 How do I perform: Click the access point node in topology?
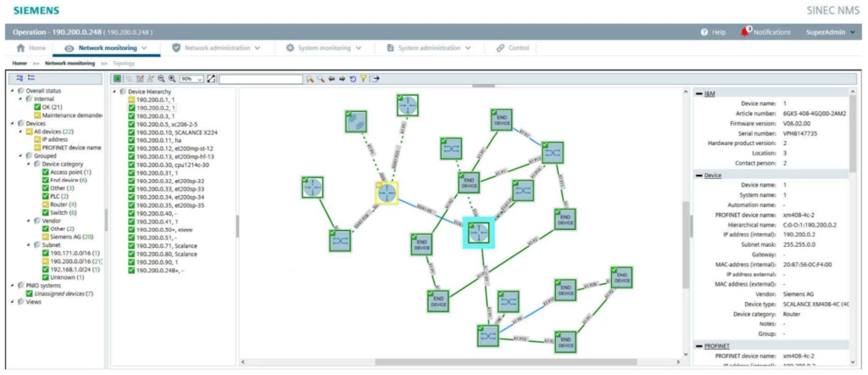tap(356, 121)
